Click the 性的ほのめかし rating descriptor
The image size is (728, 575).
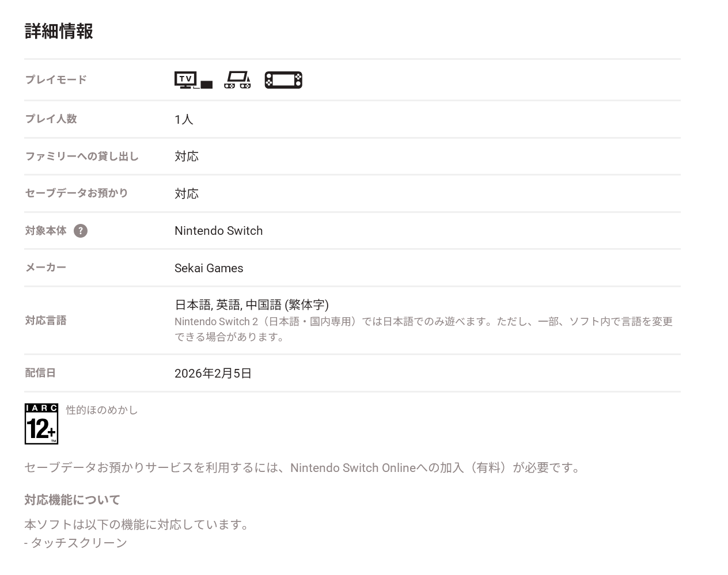click(102, 410)
